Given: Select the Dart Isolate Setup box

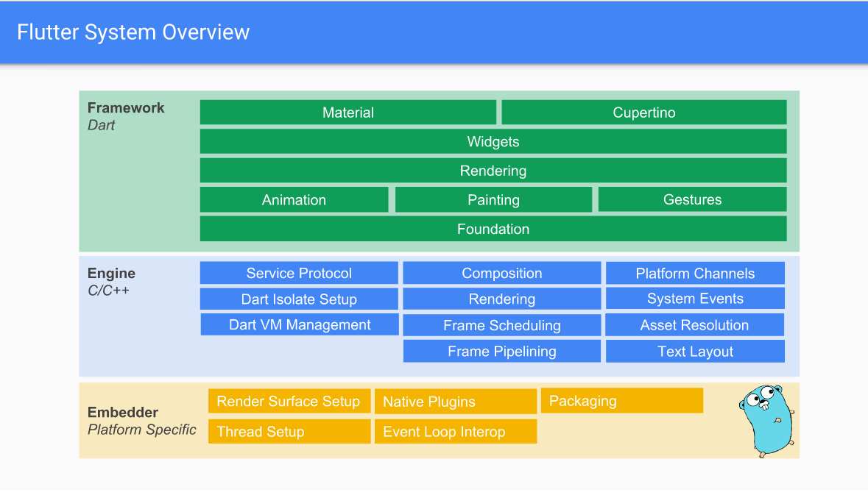Looking at the screenshot, I should [299, 299].
